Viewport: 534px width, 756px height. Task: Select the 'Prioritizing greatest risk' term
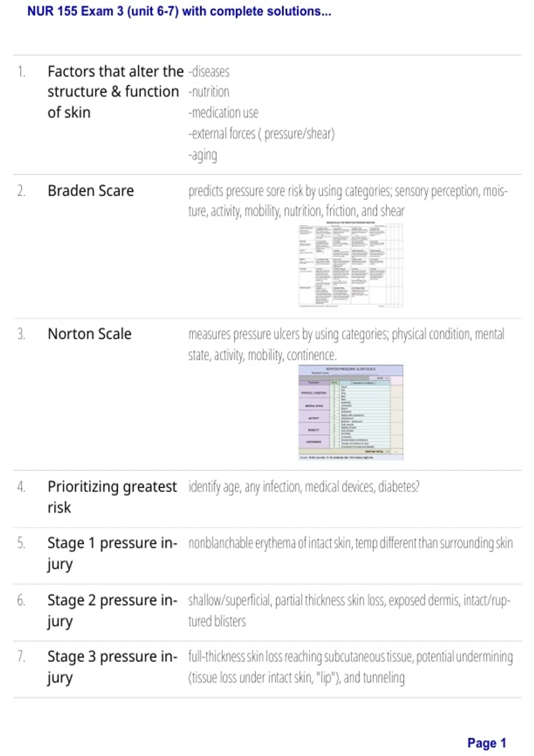112,497
